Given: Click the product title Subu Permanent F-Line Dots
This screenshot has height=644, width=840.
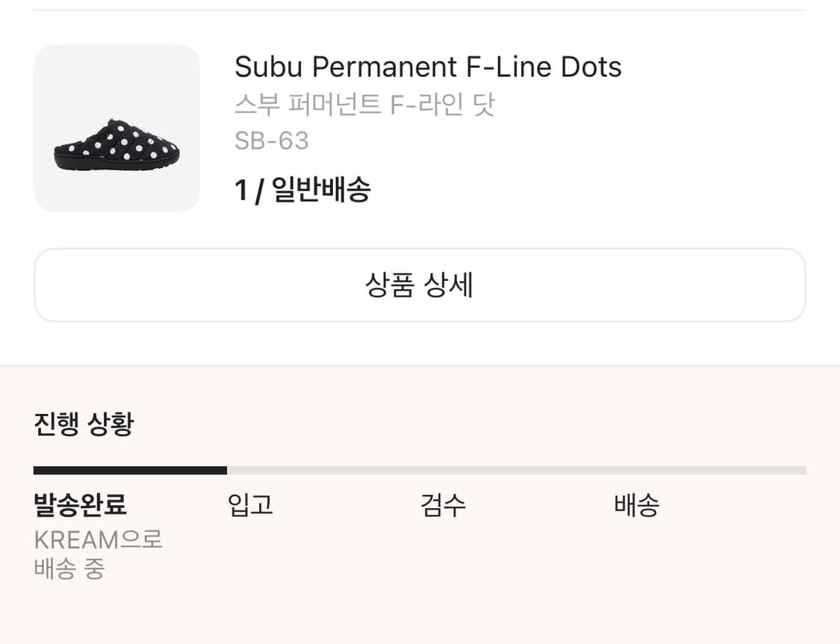Looking at the screenshot, I should pyautogui.click(x=428, y=66).
